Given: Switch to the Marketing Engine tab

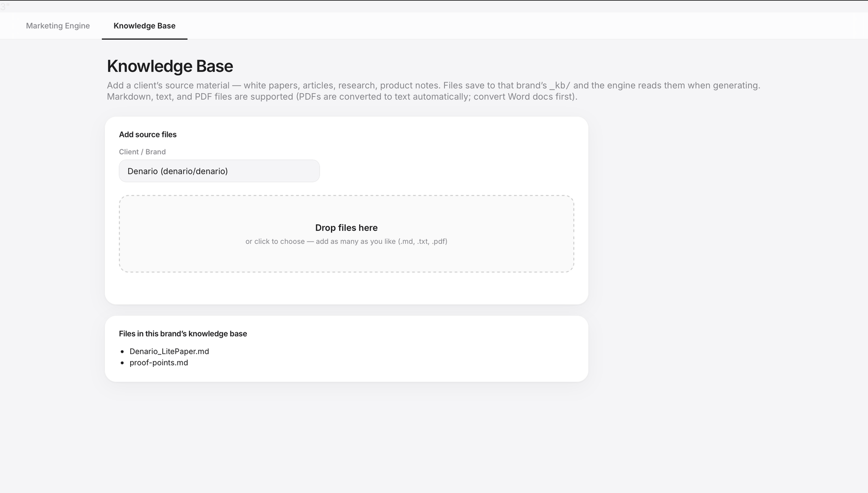Looking at the screenshot, I should 58,26.
